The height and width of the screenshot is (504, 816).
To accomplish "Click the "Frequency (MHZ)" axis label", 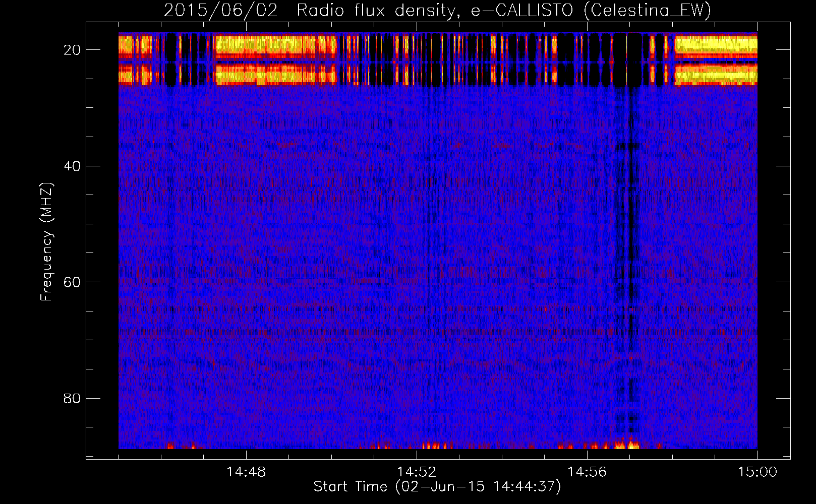I will [x=46, y=242].
